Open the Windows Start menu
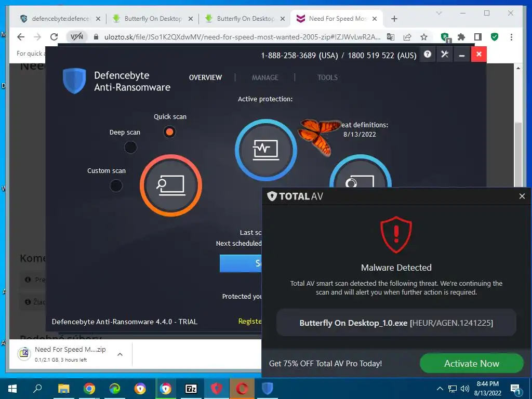The image size is (532, 399). [x=12, y=389]
